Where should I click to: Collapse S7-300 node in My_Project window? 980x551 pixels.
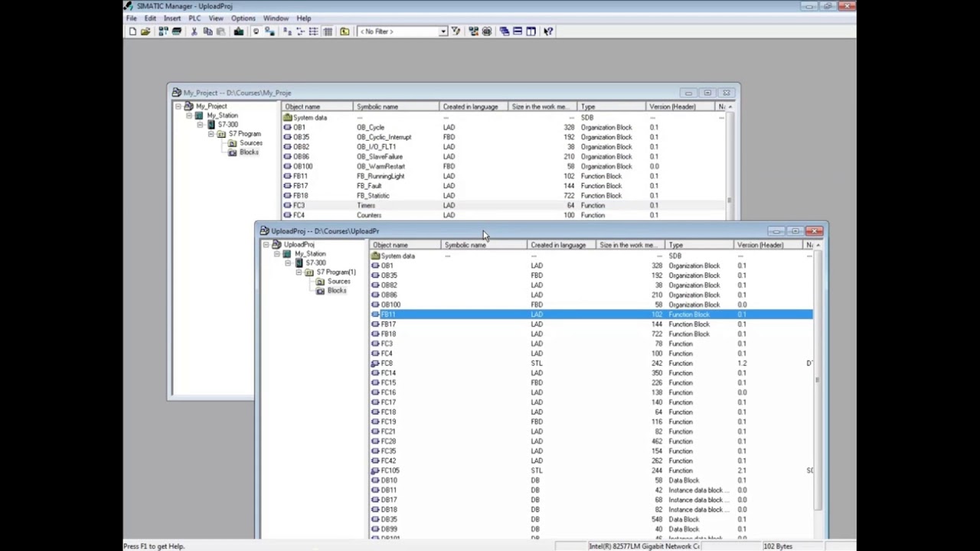click(x=200, y=125)
